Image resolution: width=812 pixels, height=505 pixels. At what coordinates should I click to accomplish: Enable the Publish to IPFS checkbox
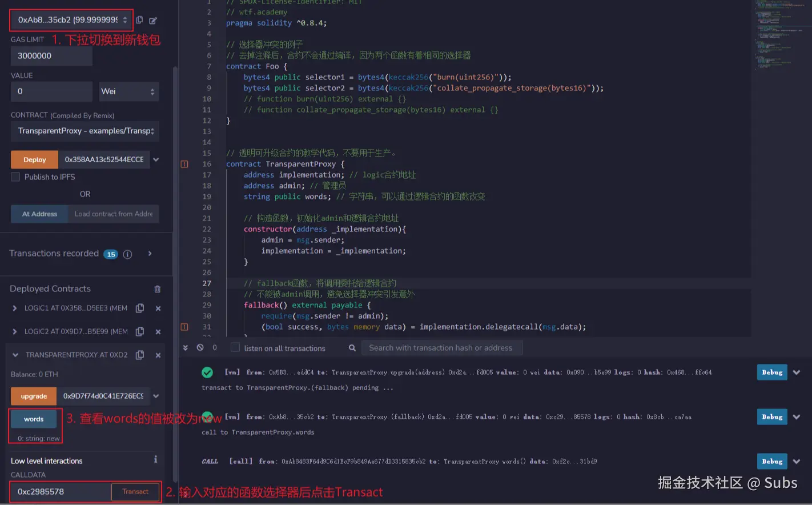coord(16,177)
